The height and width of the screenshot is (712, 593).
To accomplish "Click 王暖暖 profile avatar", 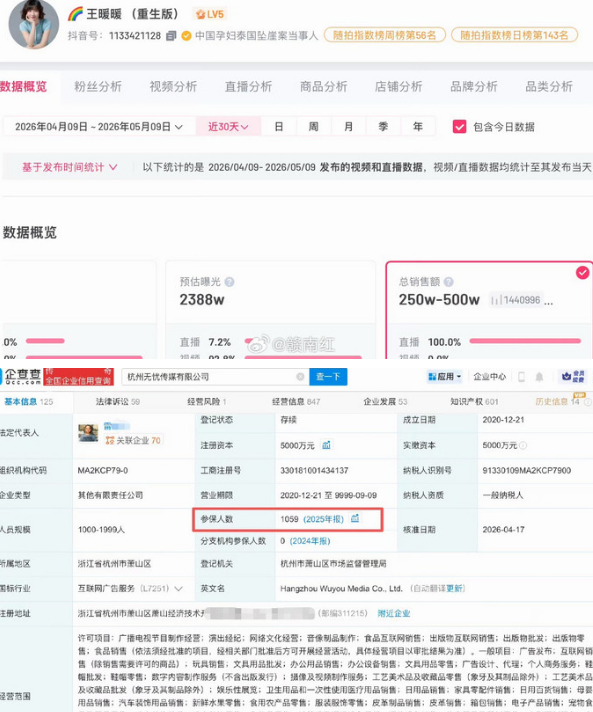I will (34, 24).
